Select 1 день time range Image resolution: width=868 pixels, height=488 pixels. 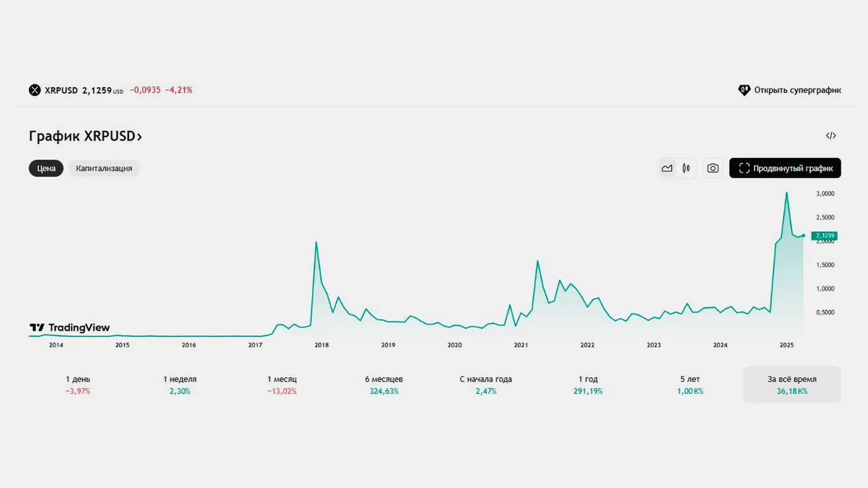point(78,385)
